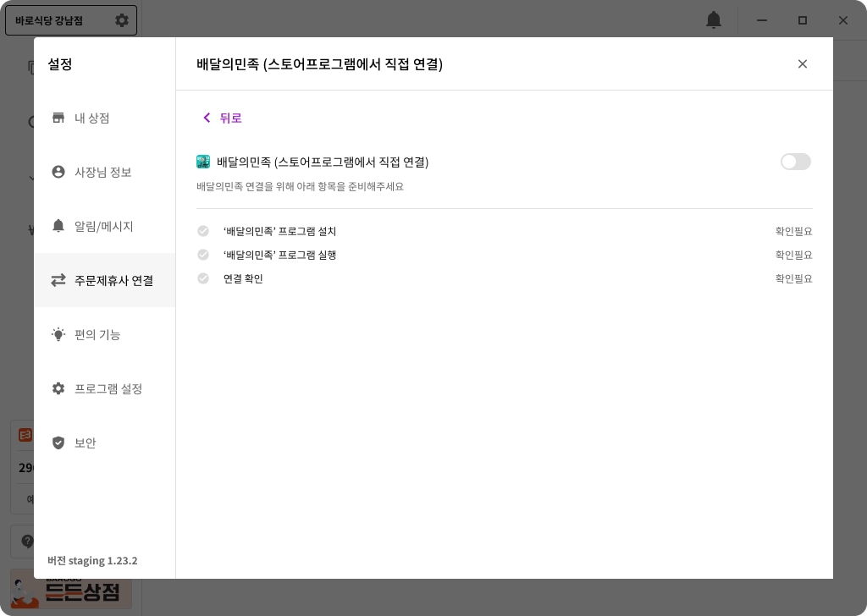Open the 편의 기능 section
Image resolution: width=867 pixels, height=616 pixels.
[x=105, y=334]
